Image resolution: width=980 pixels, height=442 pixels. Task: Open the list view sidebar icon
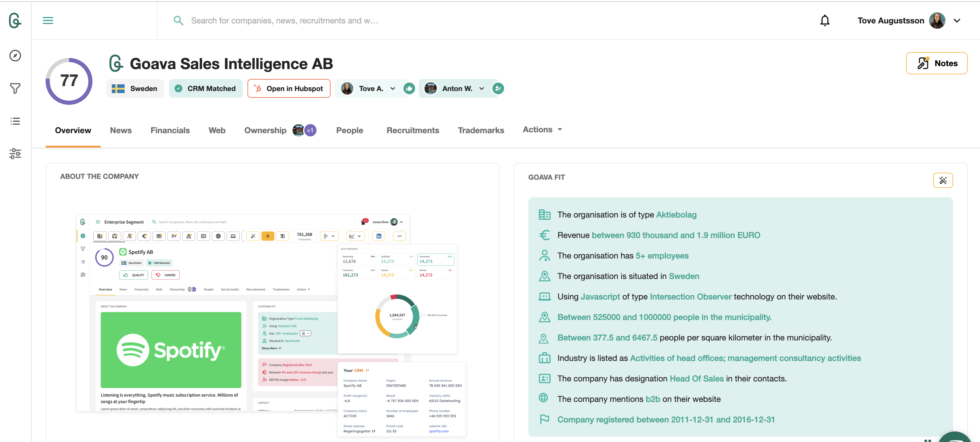pyautogui.click(x=15, y=121)
